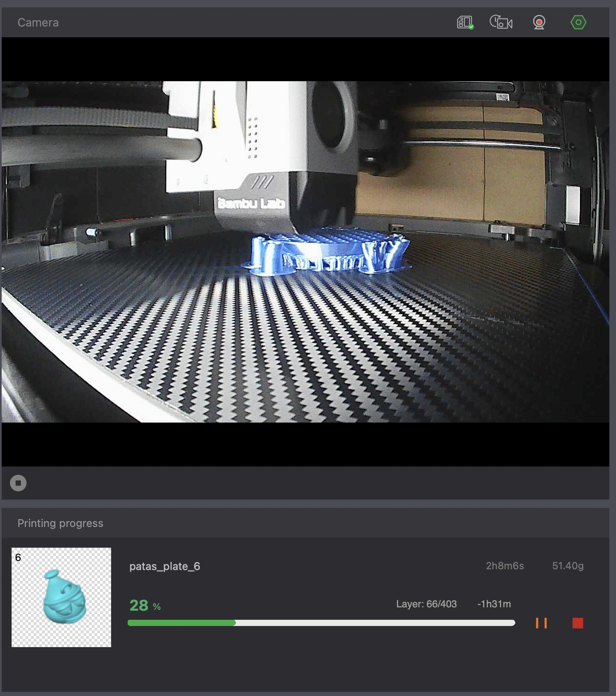This screenshot has height=696, width=616.
Task: Click the 51.40g filament weight
Action: 568,566
